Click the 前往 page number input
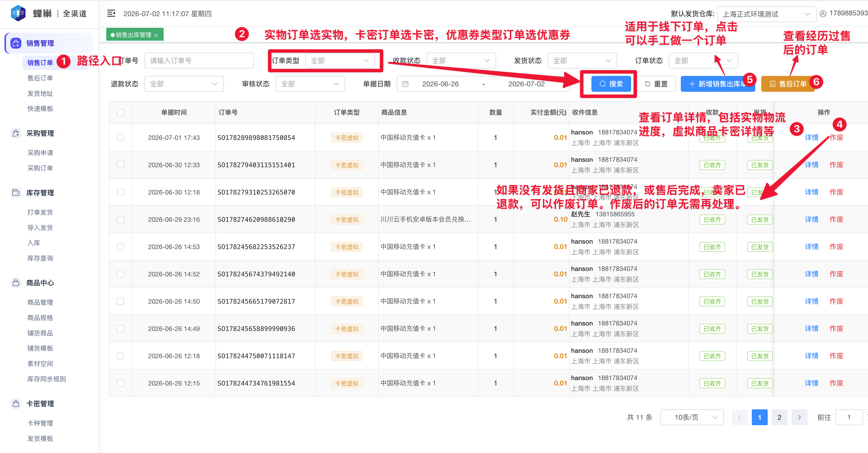 pyautogui.click(x=849, y=417)
